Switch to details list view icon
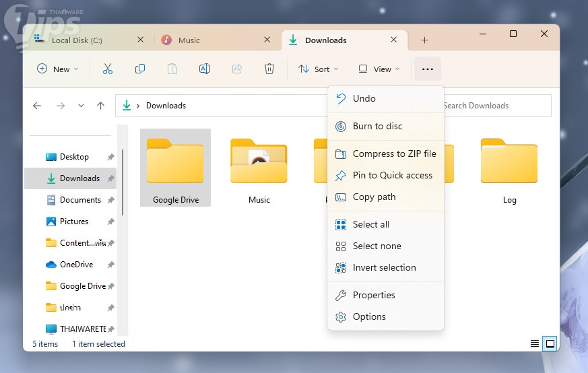 tap(535, 343)
